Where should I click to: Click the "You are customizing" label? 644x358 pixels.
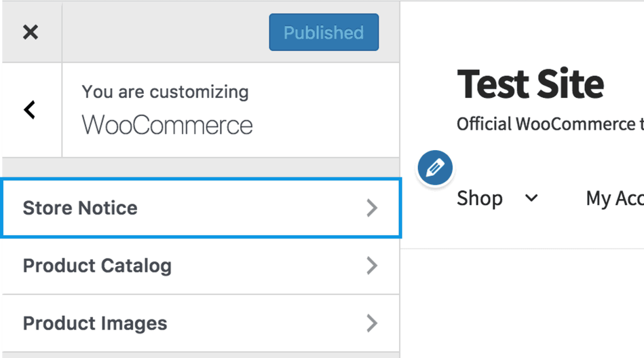coord(165,92)
